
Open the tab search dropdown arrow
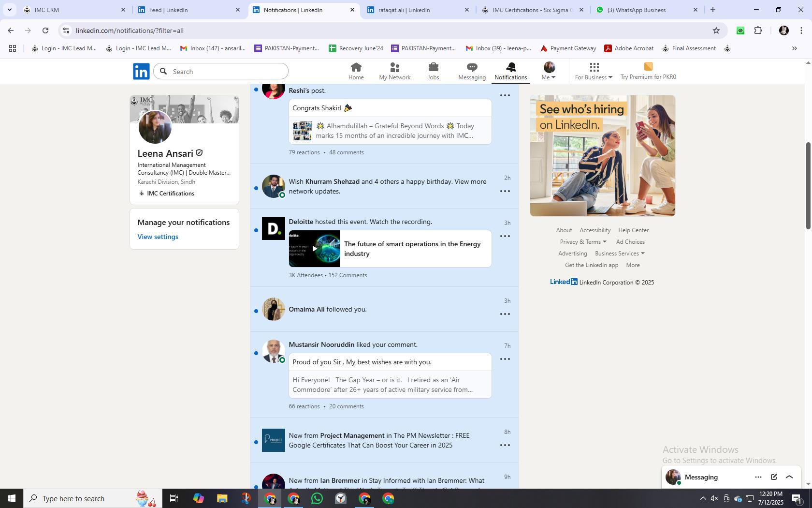[9, 10]
